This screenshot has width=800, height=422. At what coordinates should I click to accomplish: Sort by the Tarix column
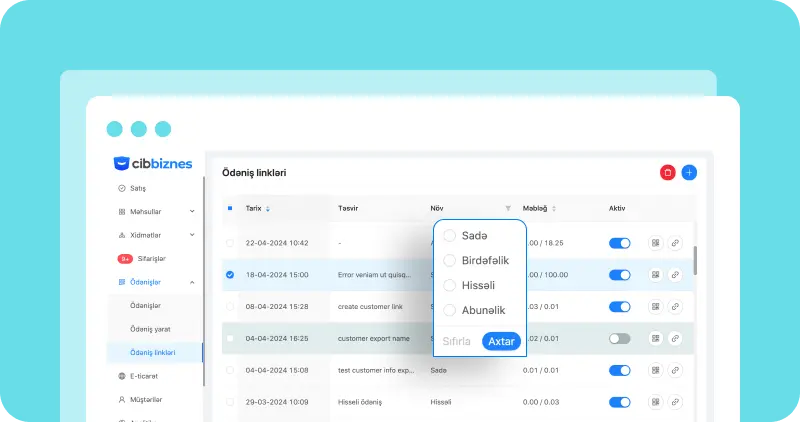tap(267, 209)
